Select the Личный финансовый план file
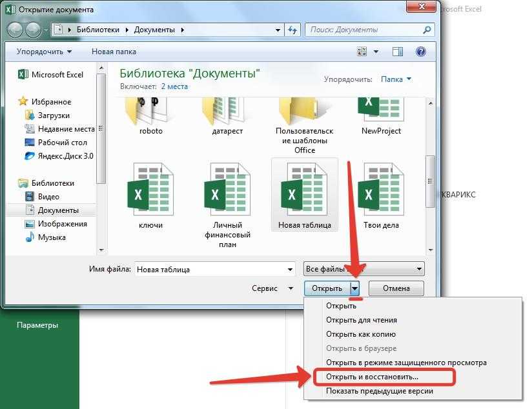This screenshot has width=532, height=409. (227, 205)
